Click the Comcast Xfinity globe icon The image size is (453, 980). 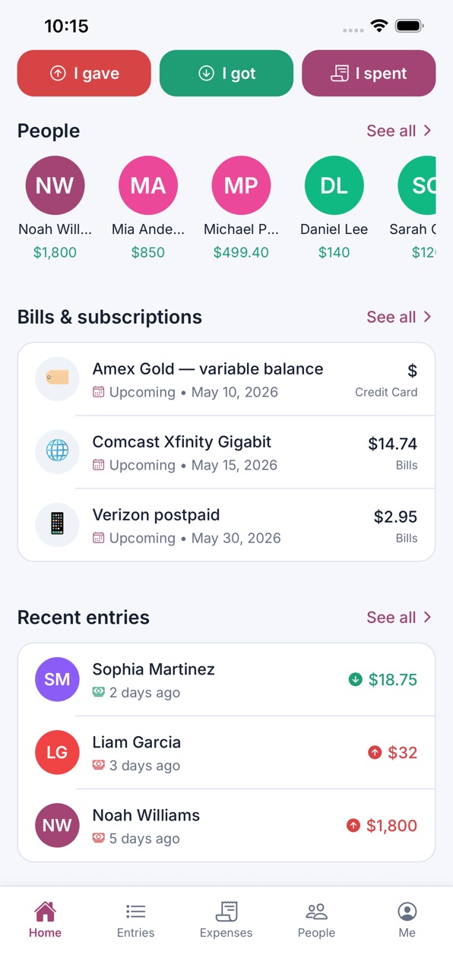(57, 451)
